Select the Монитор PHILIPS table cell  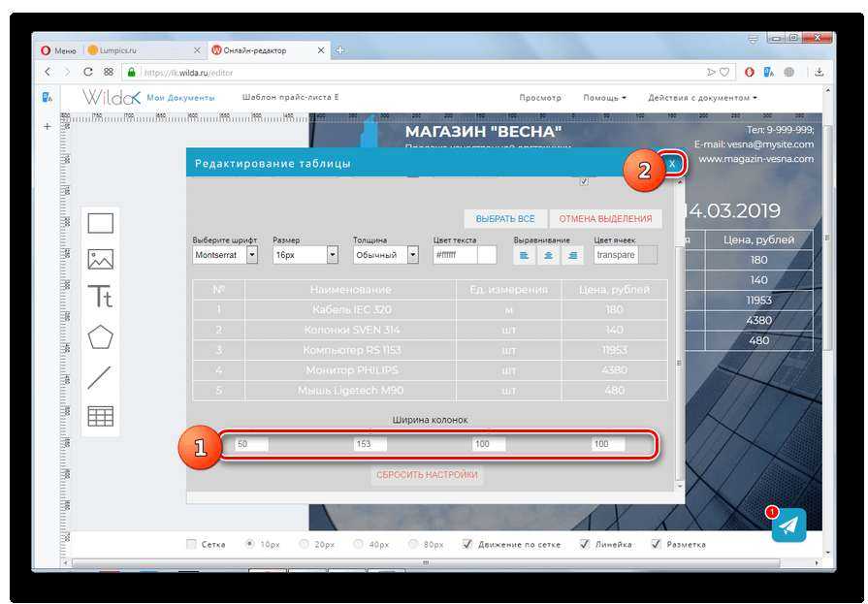(x=350, y=369)
